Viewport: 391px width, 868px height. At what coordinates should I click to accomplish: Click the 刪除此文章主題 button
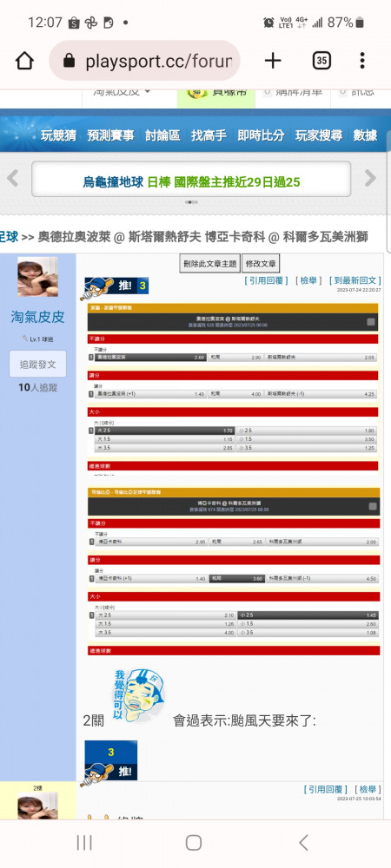coord(210,264)
